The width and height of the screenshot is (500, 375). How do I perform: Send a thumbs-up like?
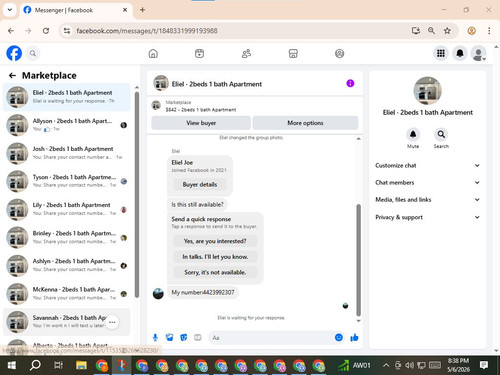(354, 338)
